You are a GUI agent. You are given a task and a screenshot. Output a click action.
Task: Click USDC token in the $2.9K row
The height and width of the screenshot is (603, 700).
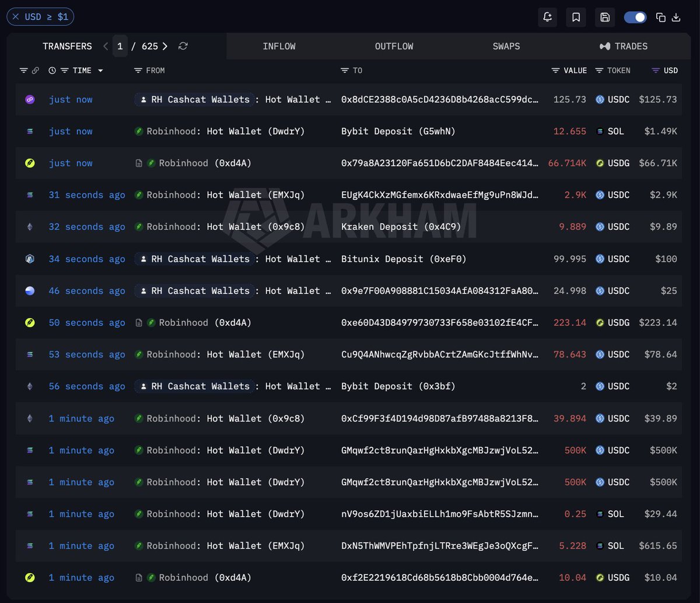tap(612, 195)
